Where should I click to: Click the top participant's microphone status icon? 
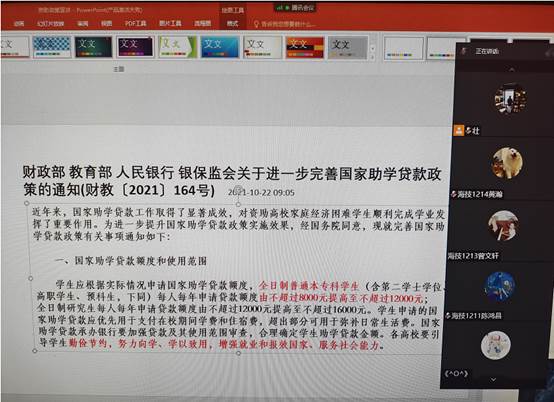point(468,131)
